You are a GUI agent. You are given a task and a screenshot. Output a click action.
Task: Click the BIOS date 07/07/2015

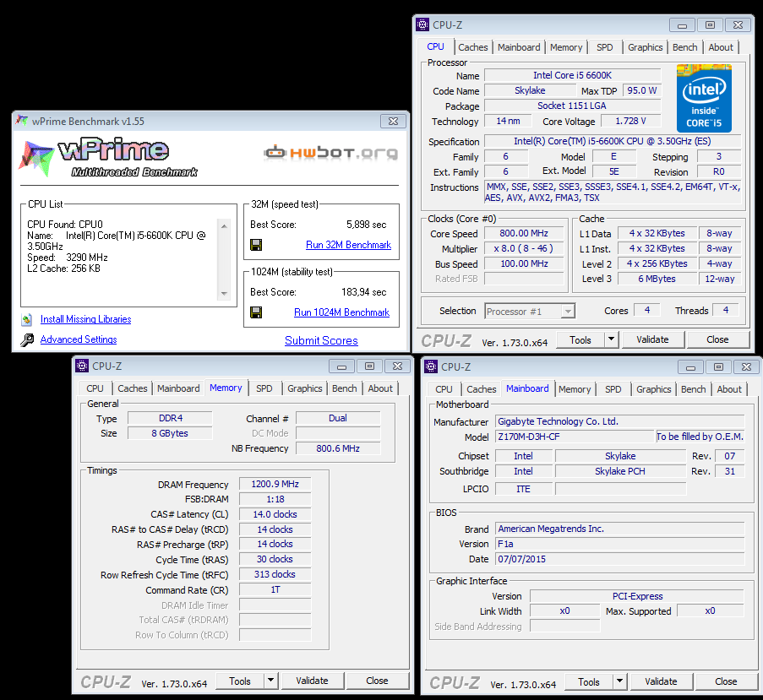tap(620, 559)
